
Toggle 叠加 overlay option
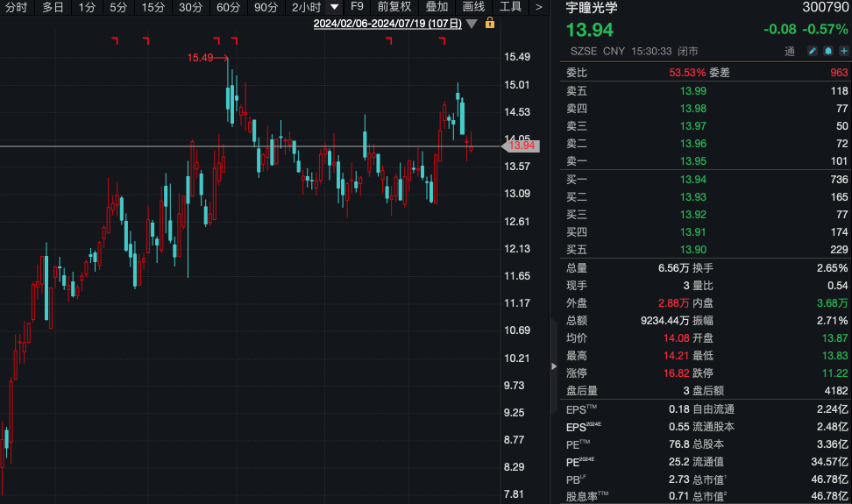point(437,7)
